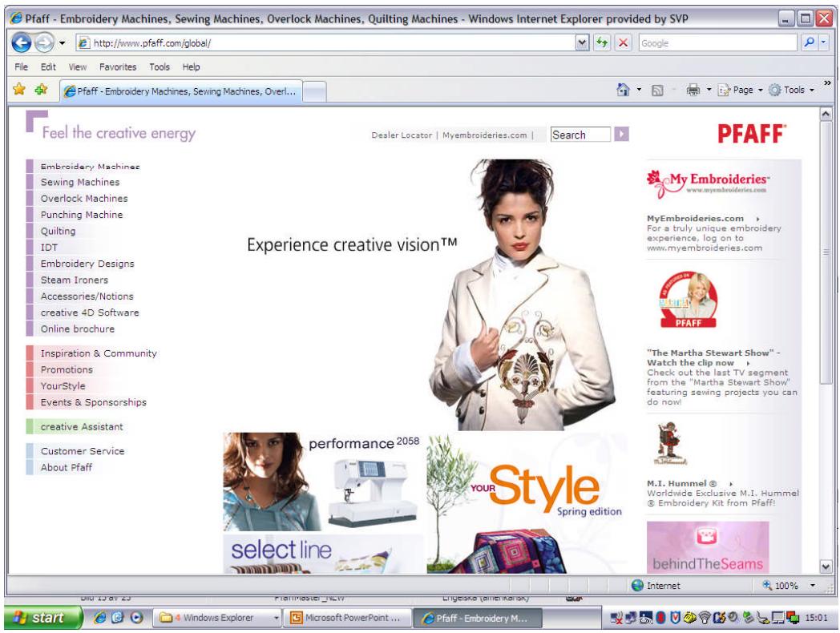The height and width of the screenshot is (633, 840).
Task: Open a new blank tab
Action: pos(314,91)
